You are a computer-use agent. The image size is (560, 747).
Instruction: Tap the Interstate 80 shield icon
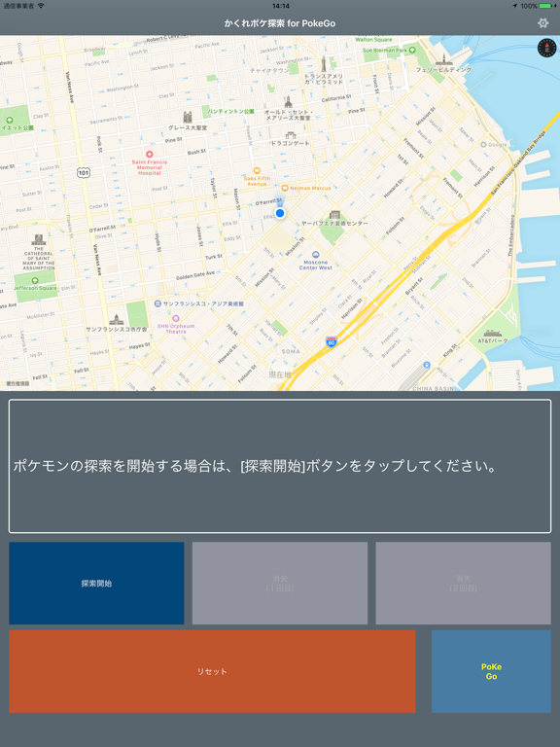pyautogui.click(x=332, y=342)
